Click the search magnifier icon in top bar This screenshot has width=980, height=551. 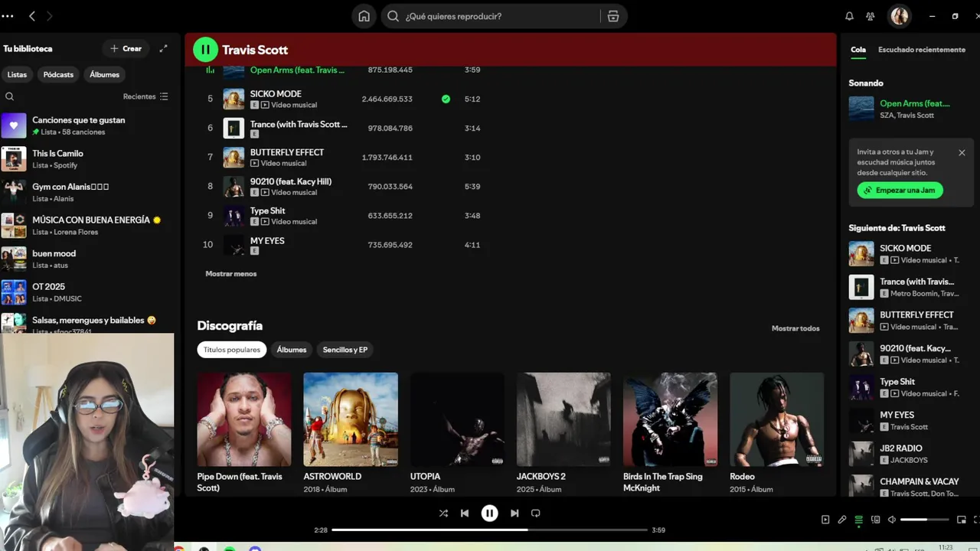(393, 16)
